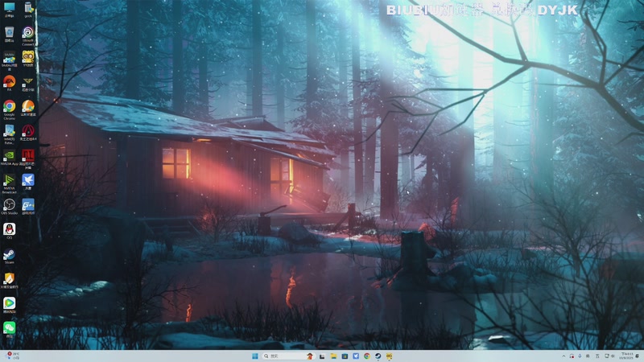
Task: Launch the biubiu accelerator desktop shortcut
Action: [9, 60]
